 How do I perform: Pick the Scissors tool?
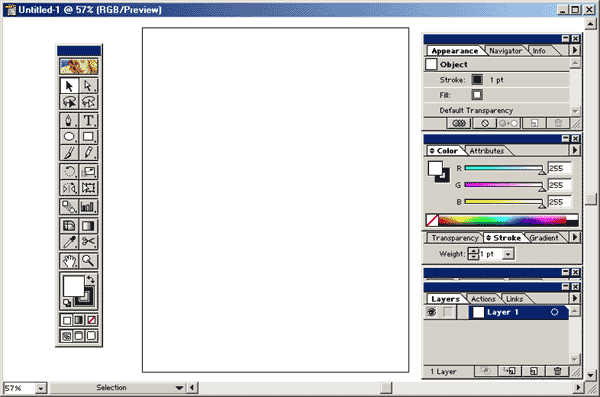88,241
